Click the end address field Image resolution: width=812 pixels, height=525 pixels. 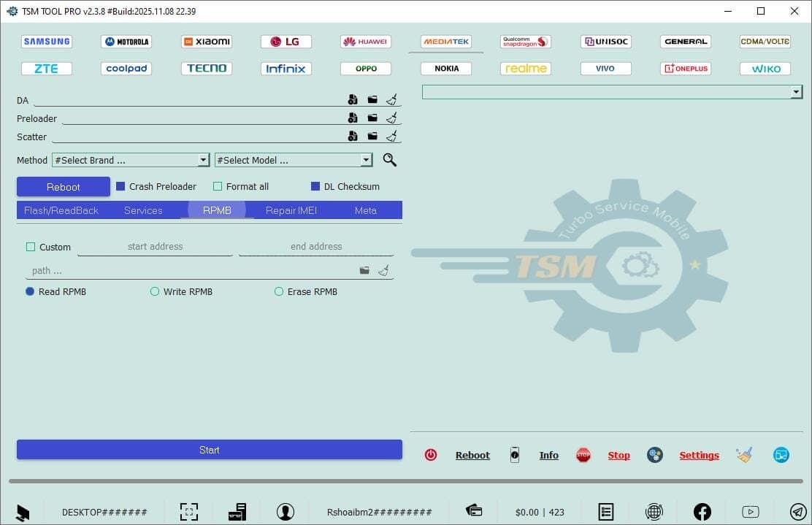pyautogui.click(x=316, y=247)
